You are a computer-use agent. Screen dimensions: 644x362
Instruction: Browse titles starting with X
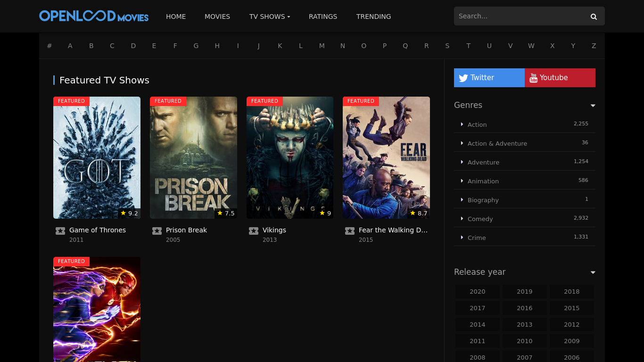coord(552,46)
